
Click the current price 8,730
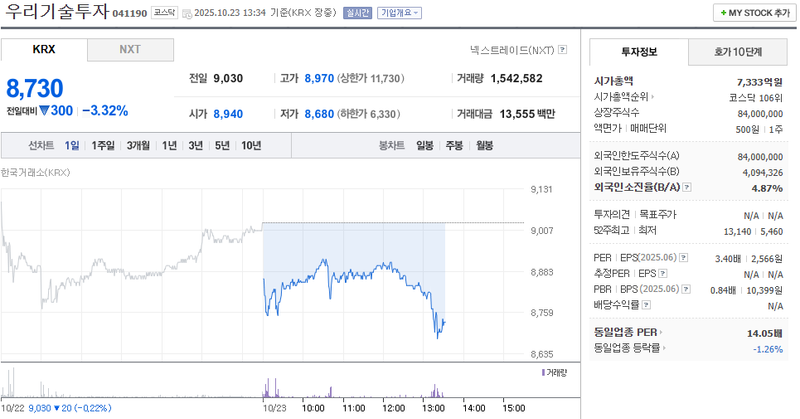tap(35, 88)
